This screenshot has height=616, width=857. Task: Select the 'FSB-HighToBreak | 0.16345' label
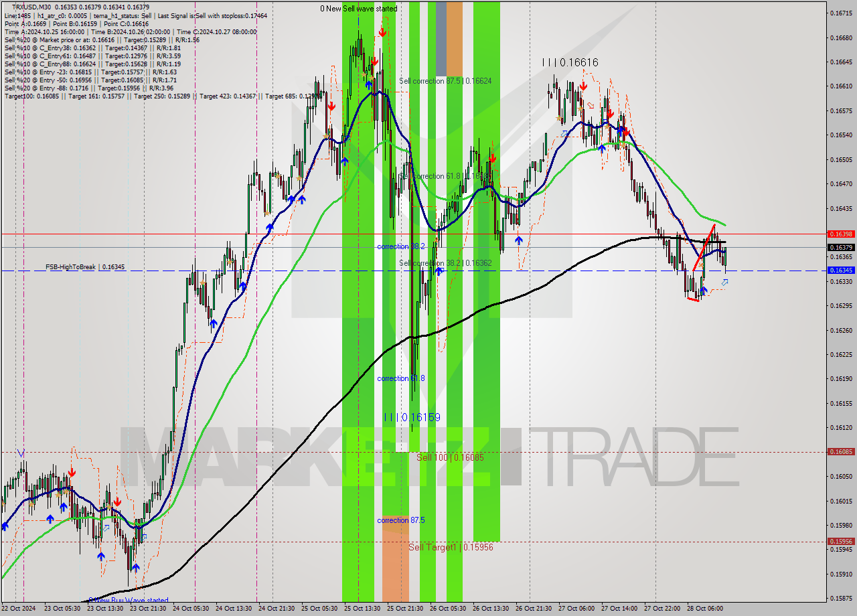click(x=85, y=267)
